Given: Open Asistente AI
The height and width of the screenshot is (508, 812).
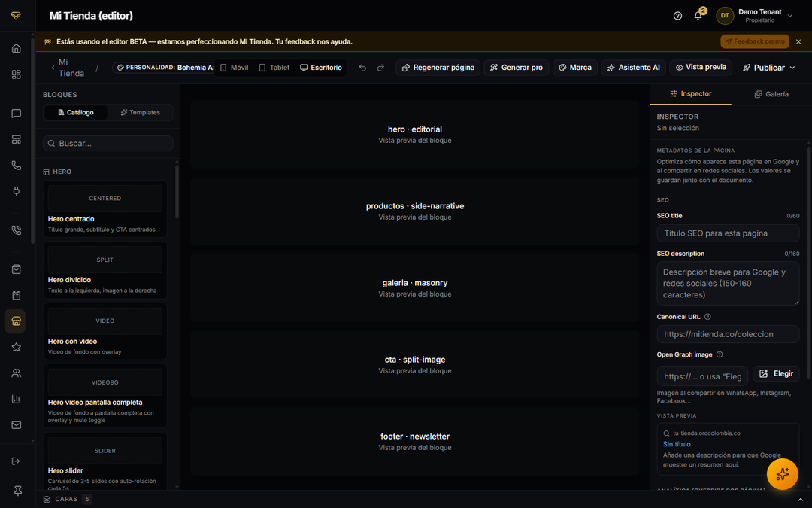Looking at the screenshot, I should click(633, 68).
